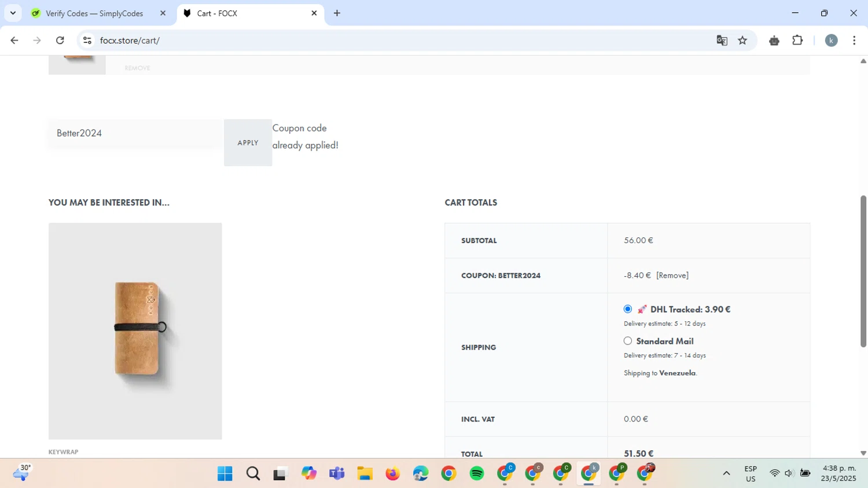The width and height of the screenshot is (868, 488).
Task: Click the cart item thumbnail at top
Action: coord(77,65)
